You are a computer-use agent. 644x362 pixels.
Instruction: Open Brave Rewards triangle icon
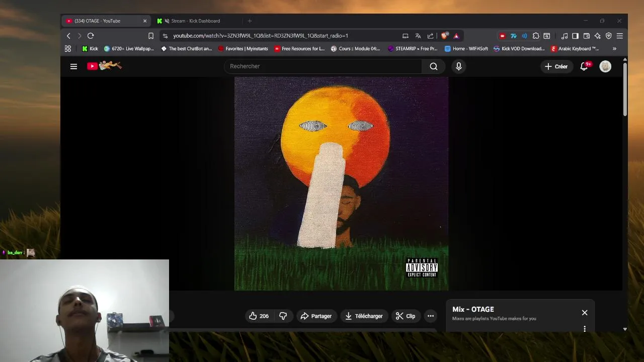pyautogui.click(x=456, y=36)
